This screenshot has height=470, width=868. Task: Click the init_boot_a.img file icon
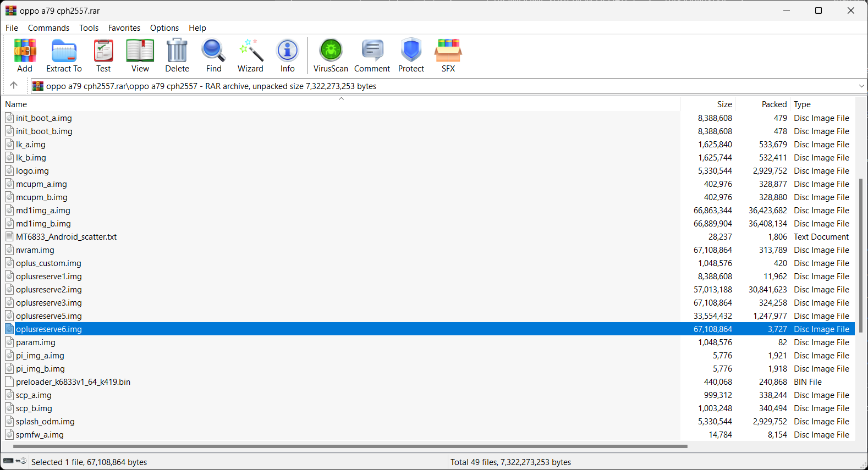click(x=9, y=118)
